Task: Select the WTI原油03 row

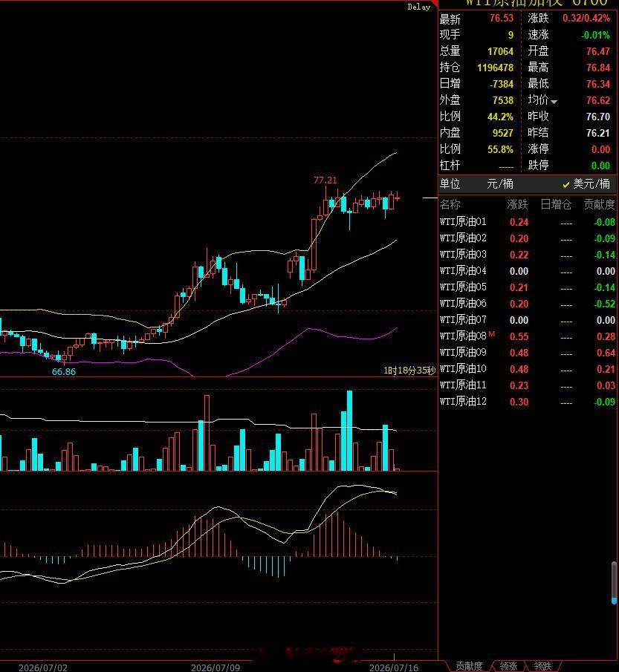Action: point(528,255)
